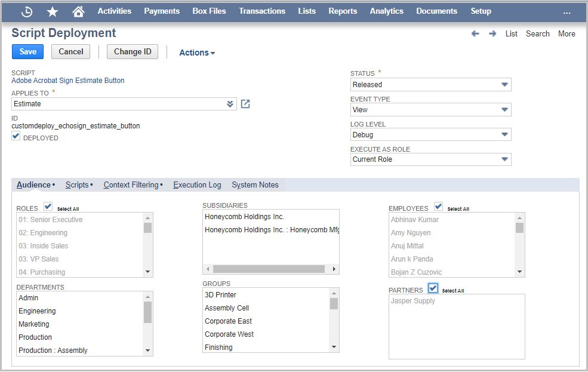Open the Documents menu
The height and width of the screenshot is (372, 588).
[x=436, y=11]
